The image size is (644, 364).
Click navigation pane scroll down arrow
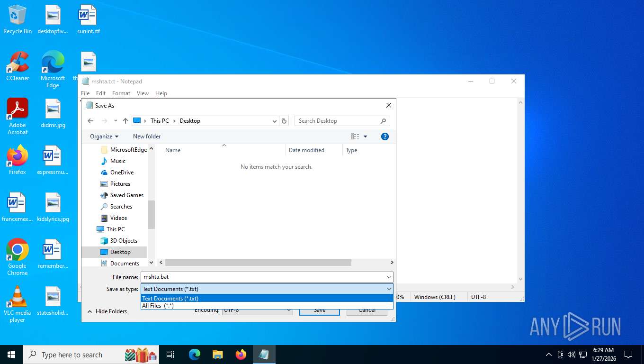(x=152, y=262)
